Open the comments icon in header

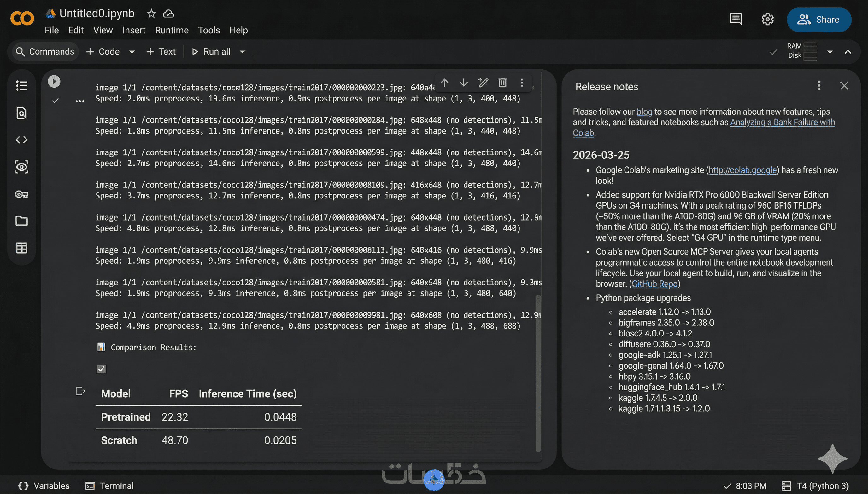tap(736, 19)
